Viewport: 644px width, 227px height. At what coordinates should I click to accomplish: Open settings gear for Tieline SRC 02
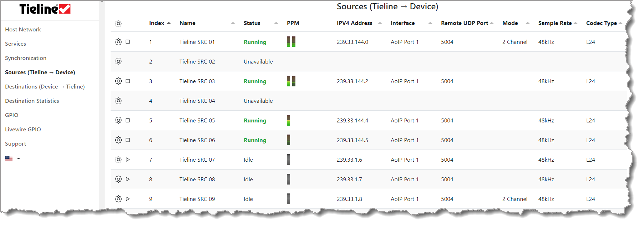[x=118, y=61]
